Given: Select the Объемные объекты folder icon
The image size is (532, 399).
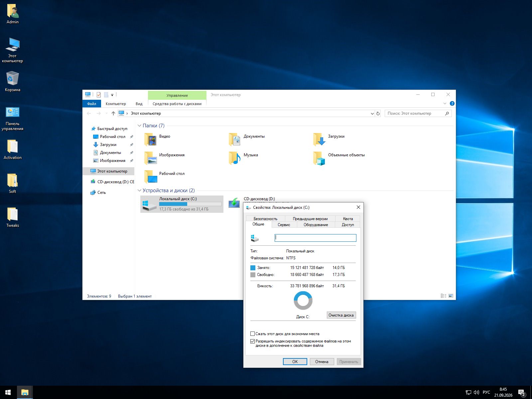Looking at the screenshot, I should [320, 158].
